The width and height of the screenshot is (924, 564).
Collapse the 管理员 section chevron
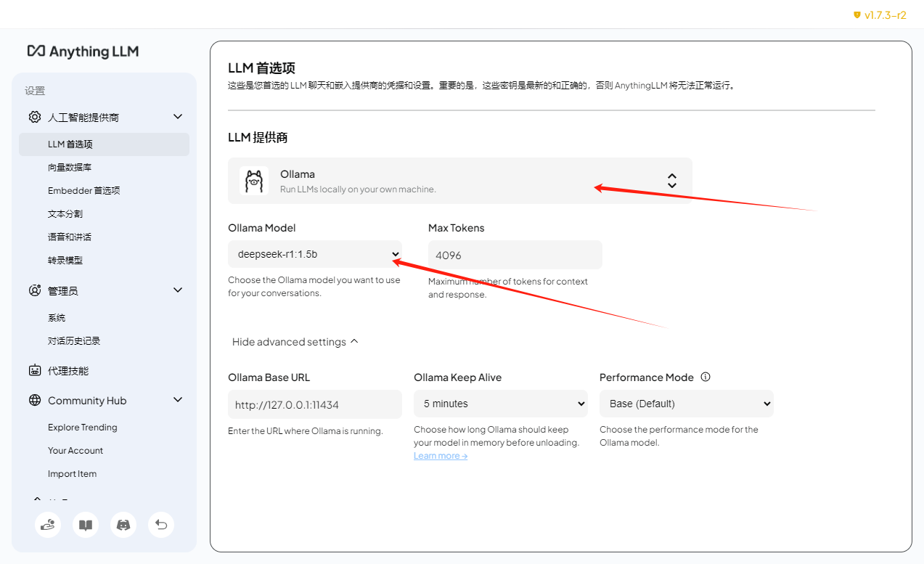[178, 290]
